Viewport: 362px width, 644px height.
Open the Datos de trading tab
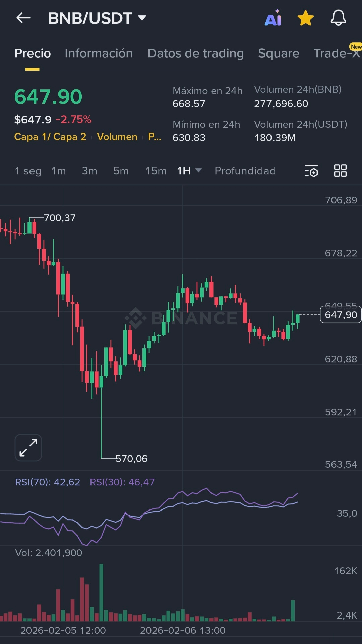195,53
